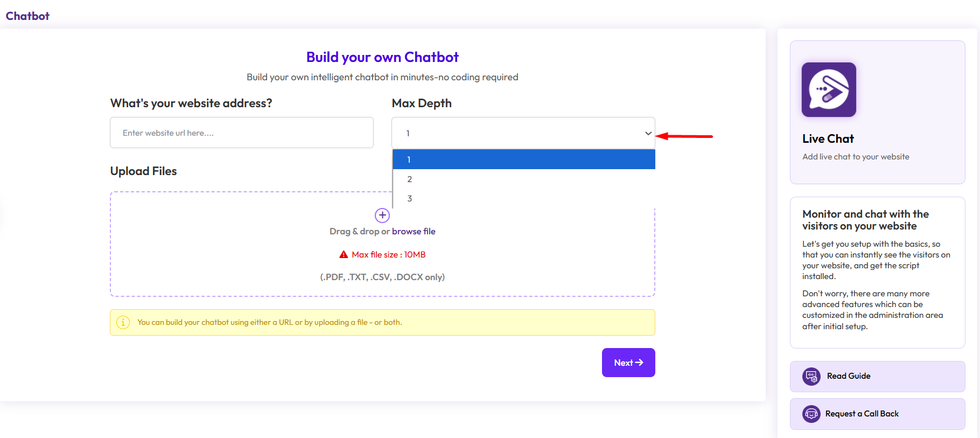The height and width of the screenshot is (438, 980).
Task: Click the Read Guide icon
Action: [811, 376]
